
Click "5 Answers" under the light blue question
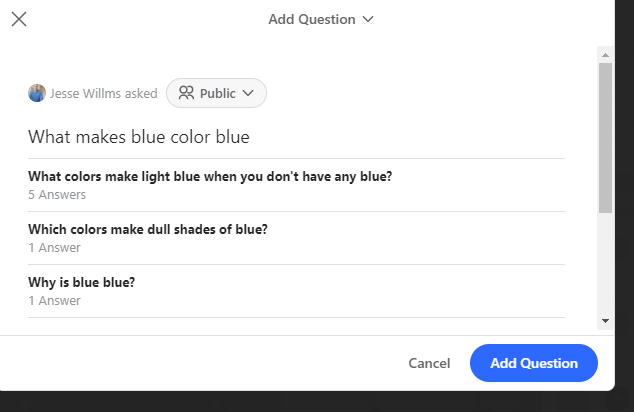tap(57, 195)
